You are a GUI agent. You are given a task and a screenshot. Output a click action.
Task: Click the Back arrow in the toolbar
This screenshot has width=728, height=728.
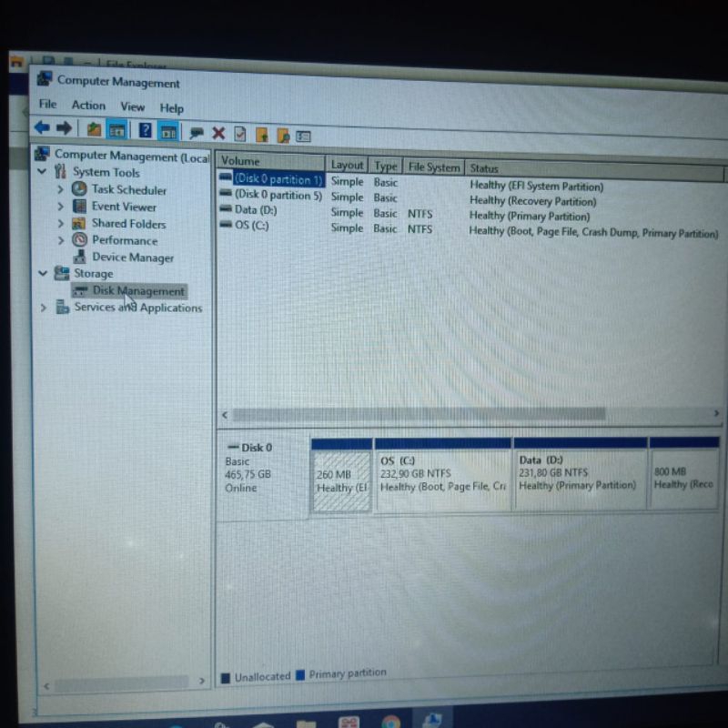(42, 128)
